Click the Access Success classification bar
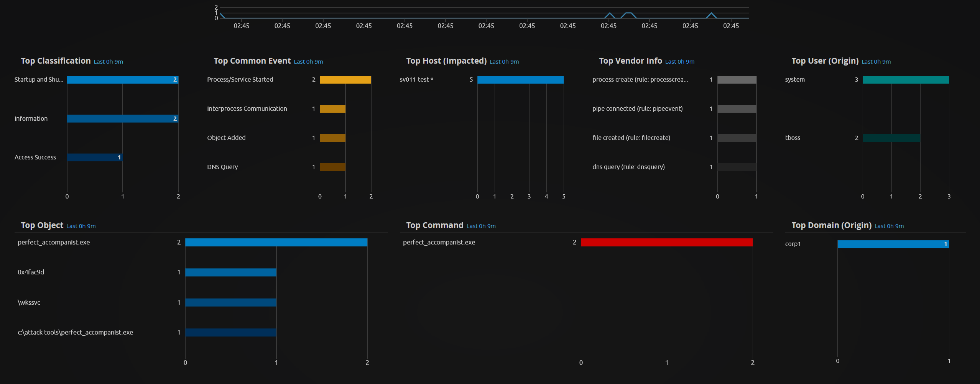 [x=95, y=158]
